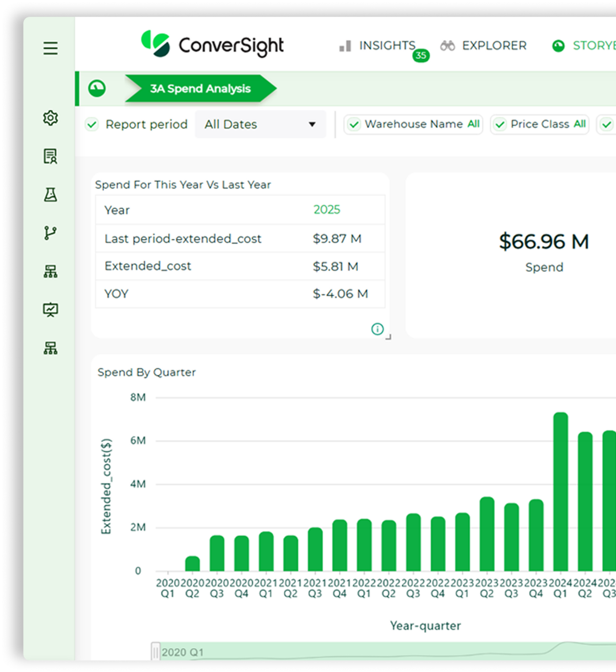Click the info icon in Spend table card
This screenshot has height=672, width=616.
377,329
